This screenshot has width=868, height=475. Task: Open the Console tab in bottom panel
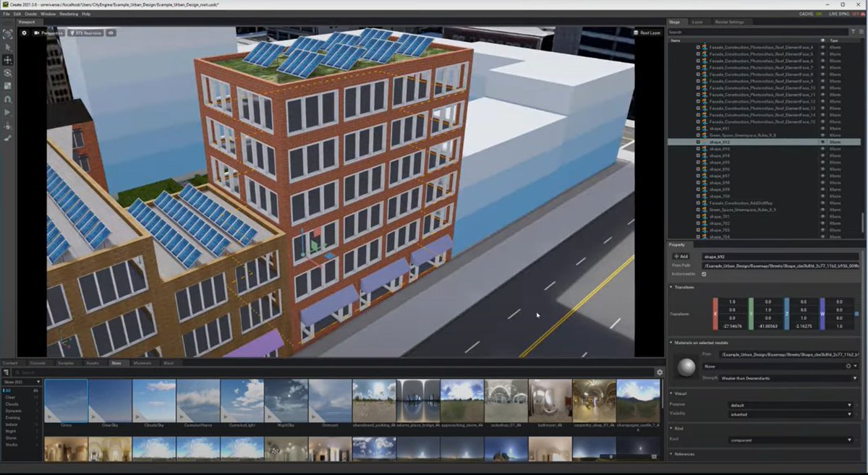[x=38, y=363]
